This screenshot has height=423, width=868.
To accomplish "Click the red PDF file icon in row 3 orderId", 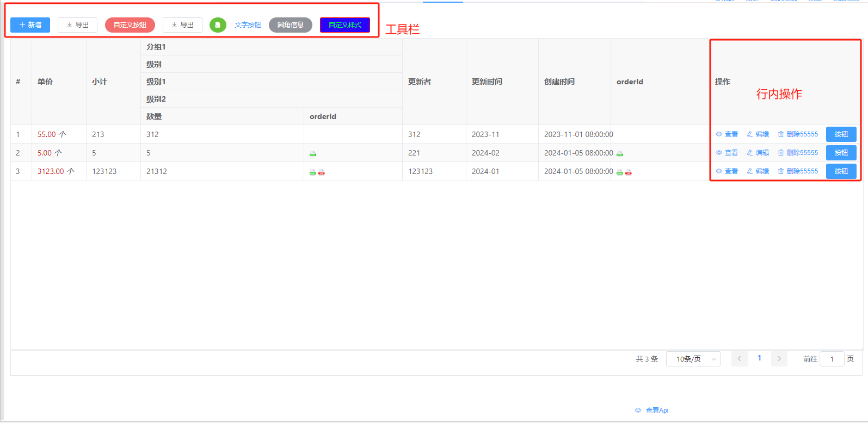I will (628, 172).
